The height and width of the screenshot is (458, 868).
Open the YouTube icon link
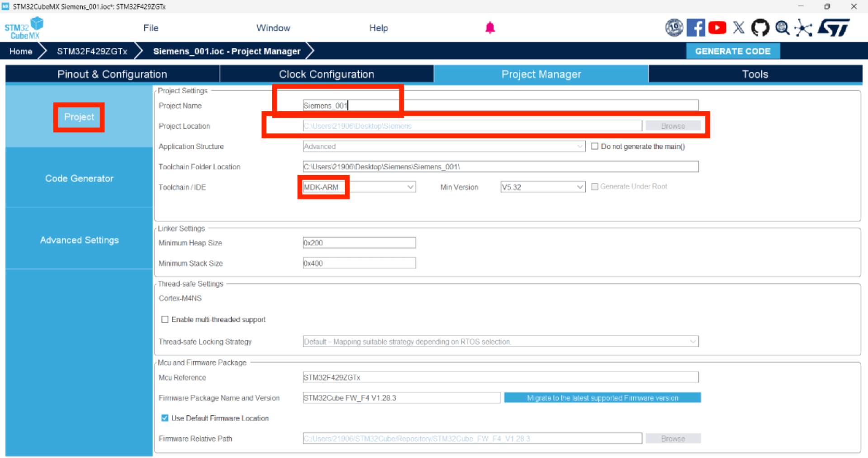[717, 28]
